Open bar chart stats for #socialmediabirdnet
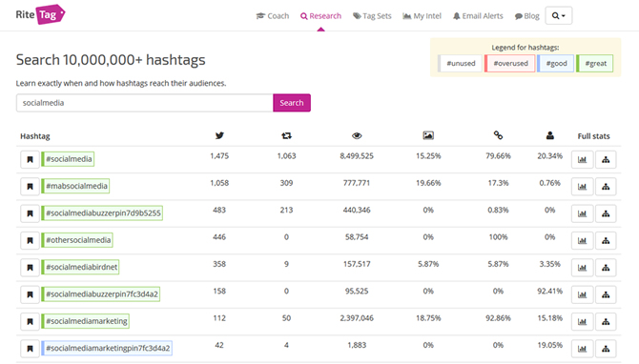Image resolution: width=639 pixels, height=364 pixels. 583,268
